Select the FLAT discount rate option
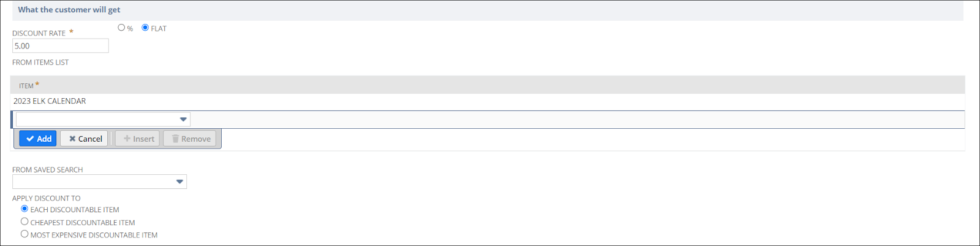Screen dimensions: 980x246 point(145,28)
